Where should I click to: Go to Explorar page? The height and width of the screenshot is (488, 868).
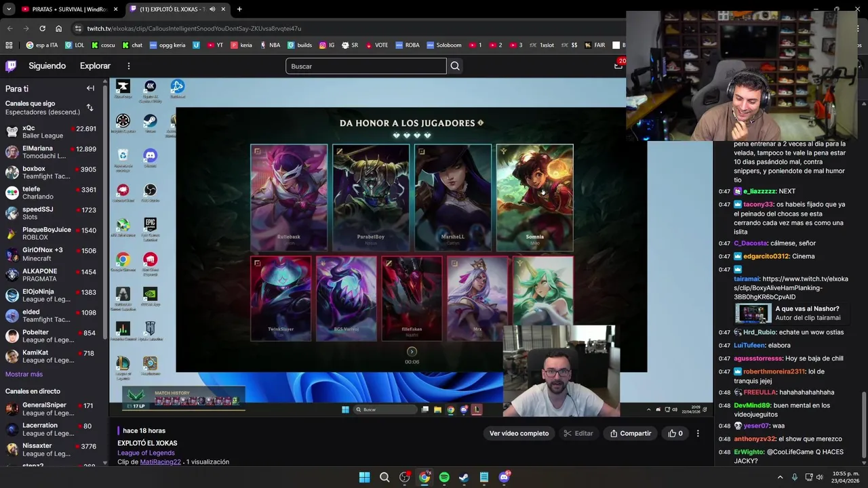[95, 66]
